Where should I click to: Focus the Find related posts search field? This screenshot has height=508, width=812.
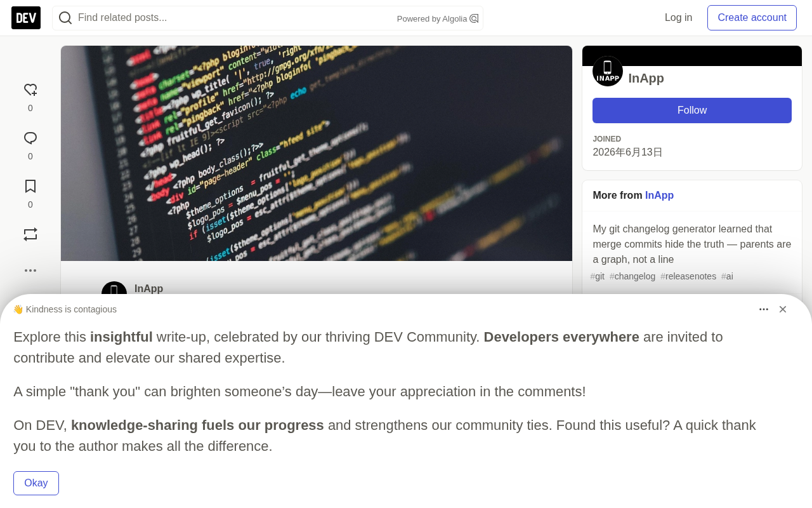click(235, 18)
